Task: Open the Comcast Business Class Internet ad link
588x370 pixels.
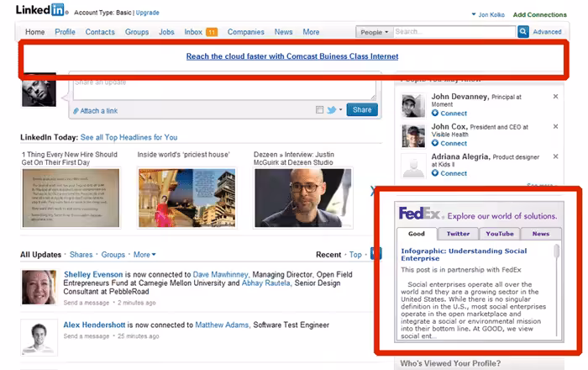Action: point(292,56)
